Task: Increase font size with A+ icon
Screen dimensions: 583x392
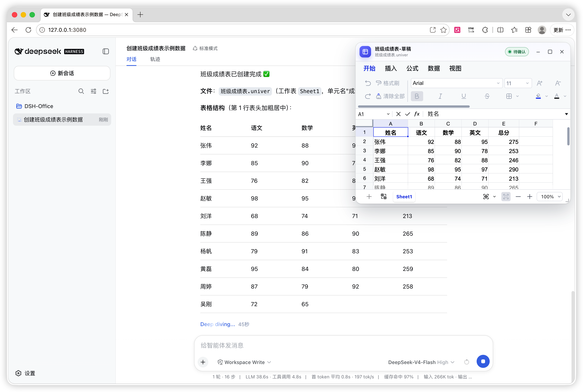Action: click(x=539, y=83)
